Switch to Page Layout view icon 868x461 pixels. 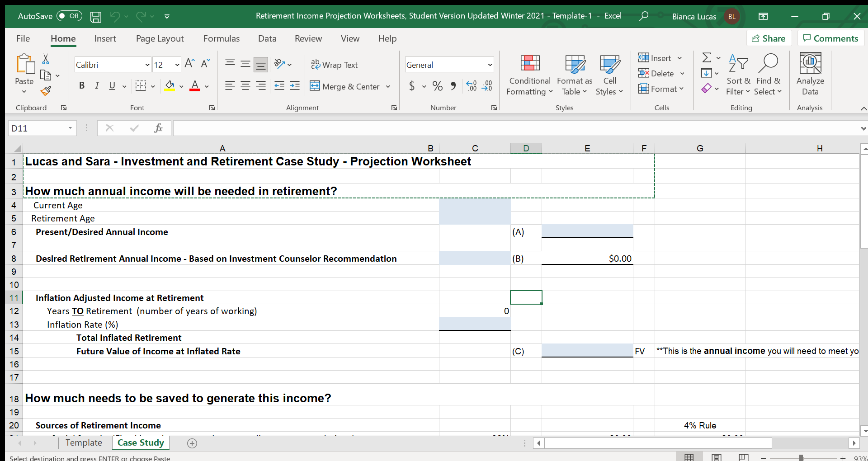click(x=717, y=457)
